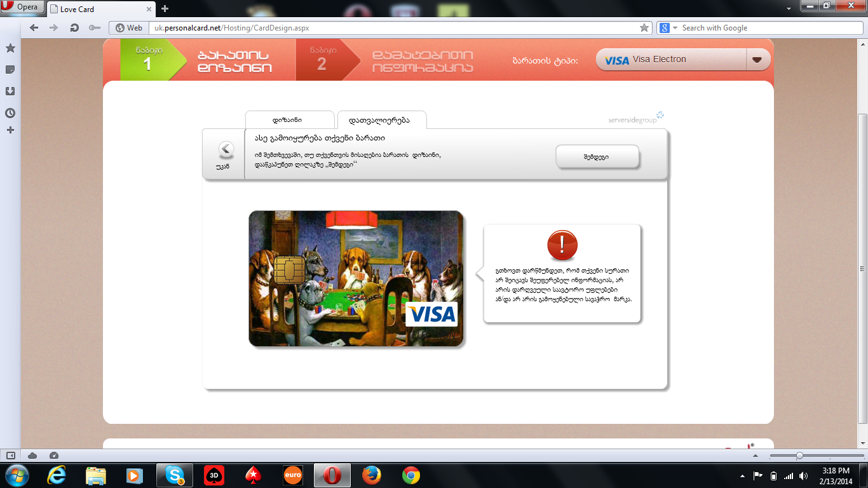Open Bookmarks panel from Opera sidebar
The height and width of the screenshot is (488, 868).
tap(10, 48)
